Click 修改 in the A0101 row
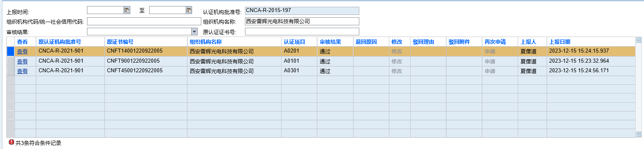The image size is (644, 149). (x=397, y=61)
